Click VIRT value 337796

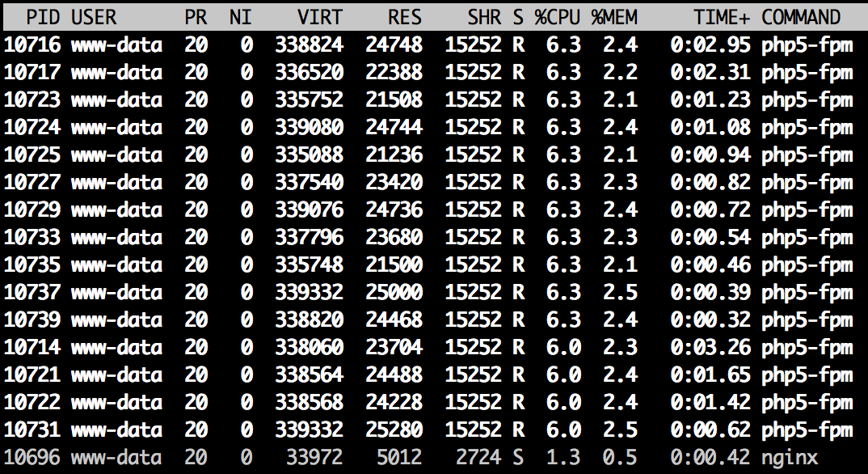click(309, 238)
